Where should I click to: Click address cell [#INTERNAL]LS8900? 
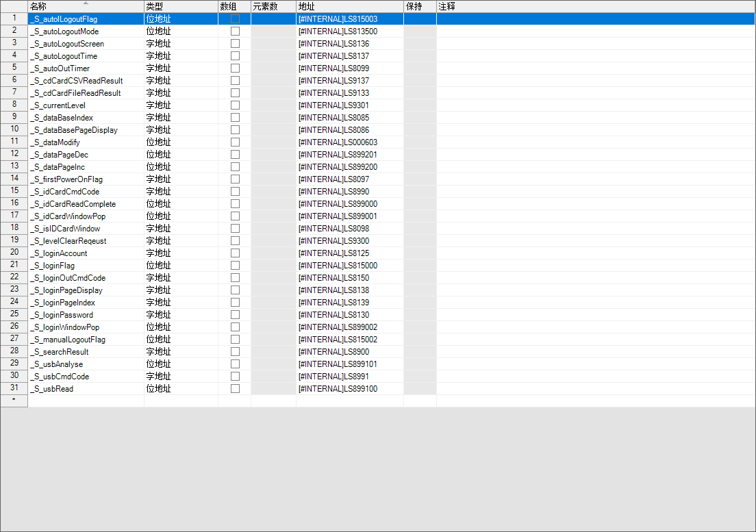tap(349, 352)
